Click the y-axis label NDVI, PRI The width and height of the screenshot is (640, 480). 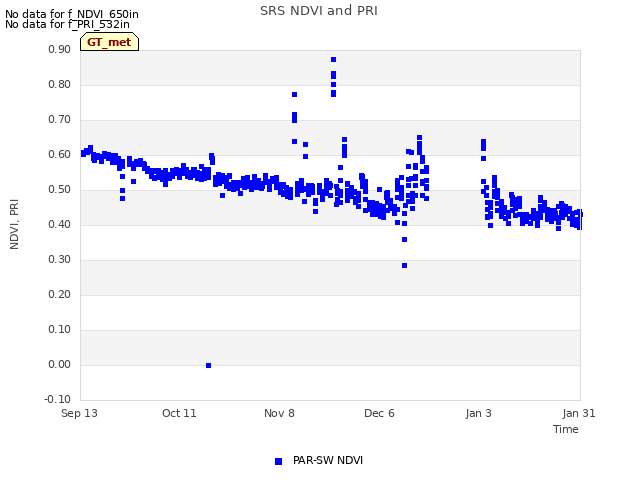(14, 224)
